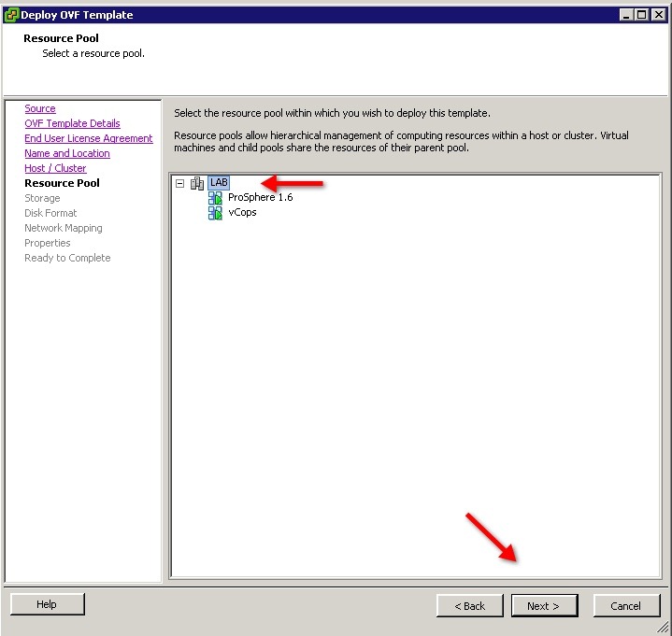
Task: Close the Deploy OVF Template window
Action: tap(658, 15)
